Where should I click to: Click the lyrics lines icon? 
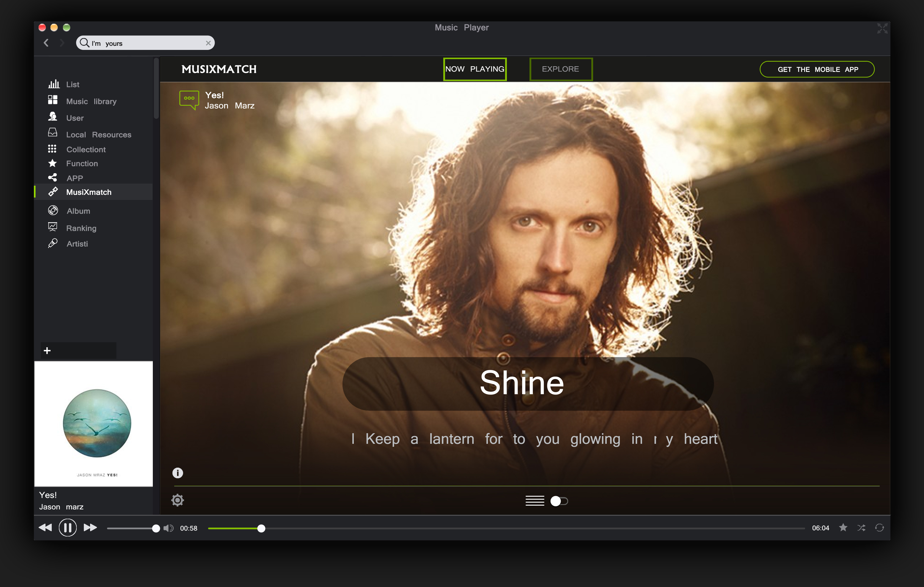tap(535, 501)
